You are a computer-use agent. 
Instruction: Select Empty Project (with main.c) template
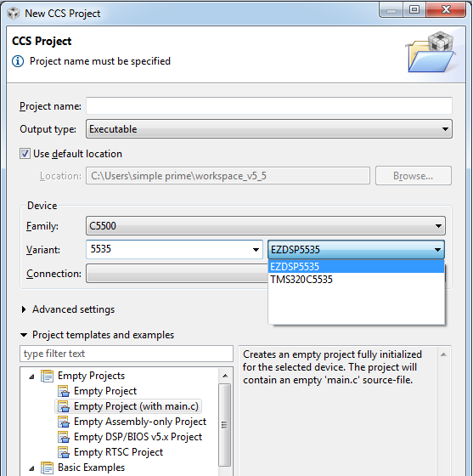point(136,406)
